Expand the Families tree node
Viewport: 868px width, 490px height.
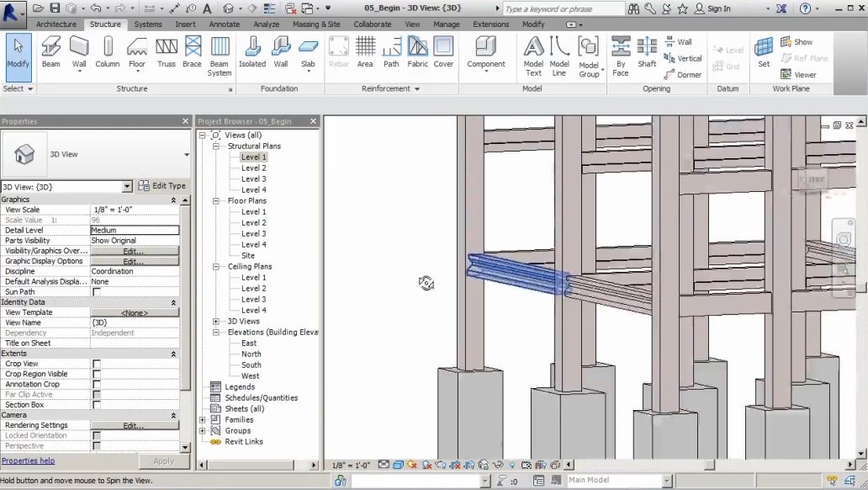pos(202,419)
